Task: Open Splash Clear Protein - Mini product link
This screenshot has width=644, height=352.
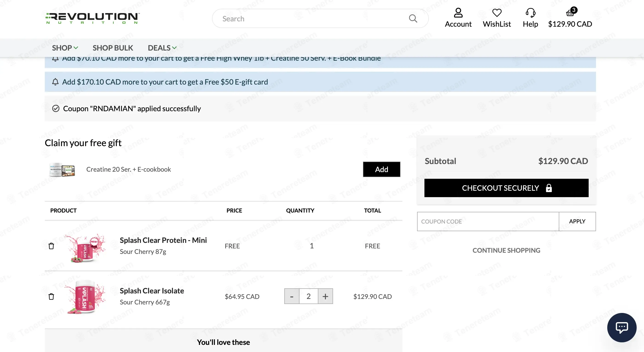Action: tap(163, 240)
